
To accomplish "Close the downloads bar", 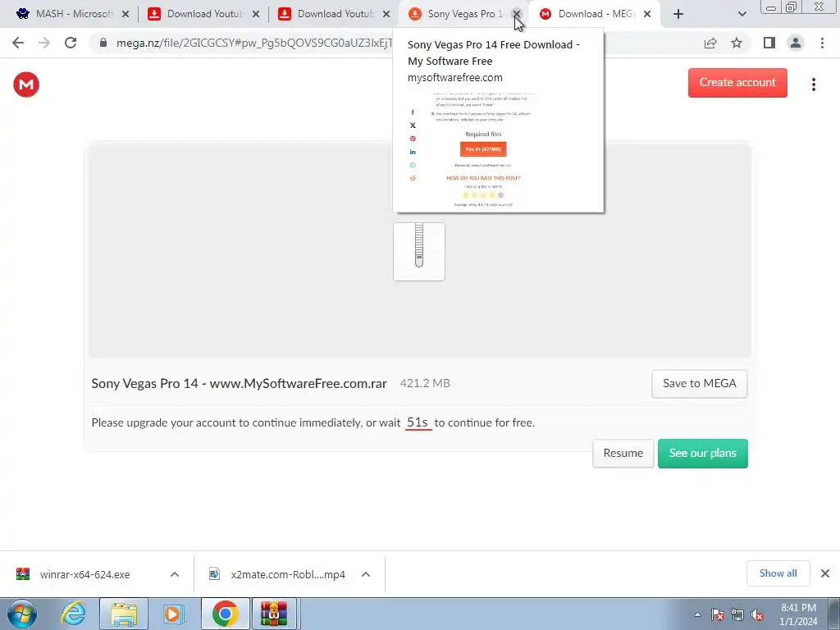I will 825,573.
